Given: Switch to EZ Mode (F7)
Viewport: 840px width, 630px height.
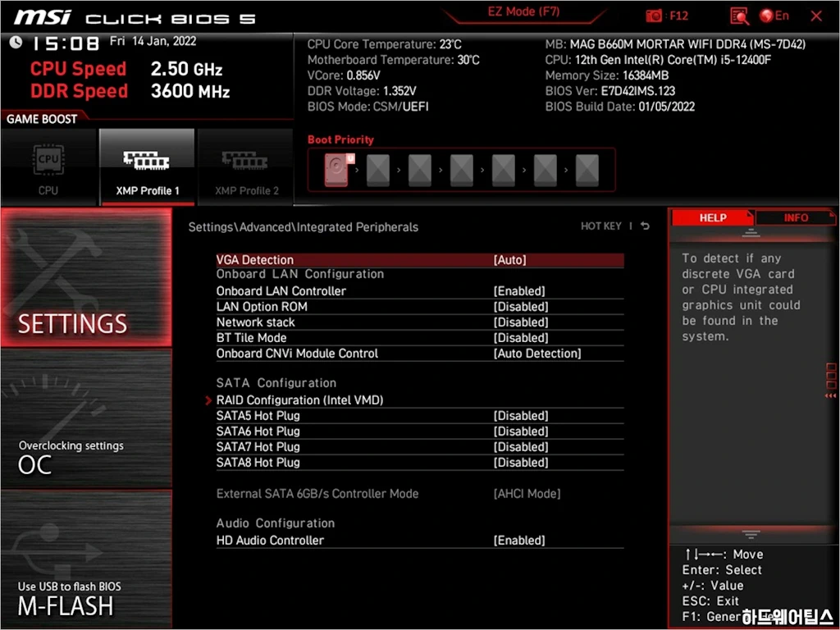Looking at the screenshot, I should tap(523, 11).
